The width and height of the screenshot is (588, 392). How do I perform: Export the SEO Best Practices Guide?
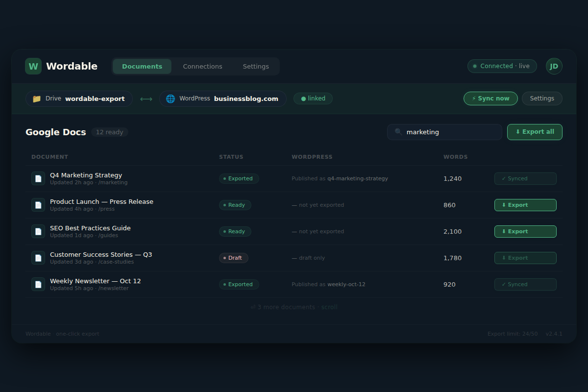(525, 231)
